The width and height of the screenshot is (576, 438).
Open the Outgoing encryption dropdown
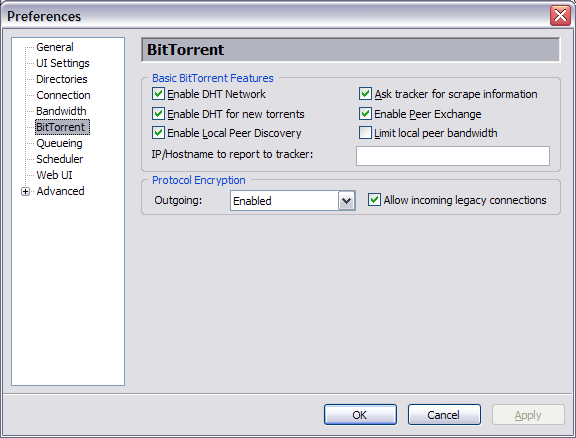[x=346, y=201]
